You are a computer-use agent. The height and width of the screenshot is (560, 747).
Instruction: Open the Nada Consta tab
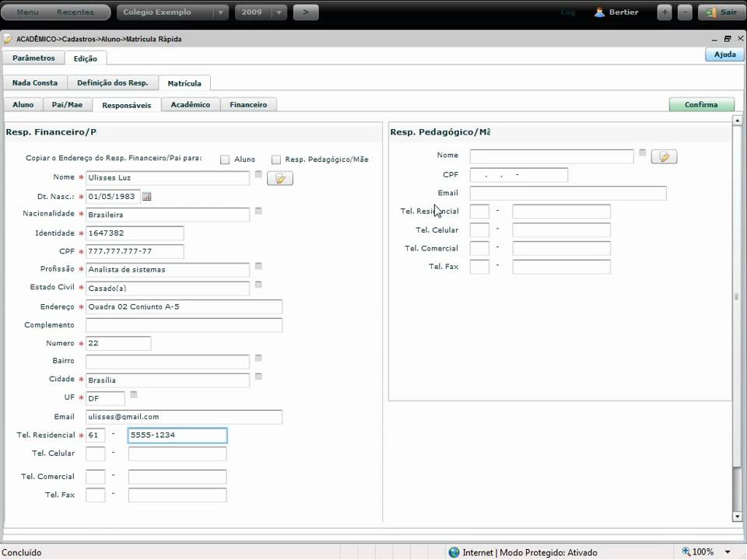35,82
